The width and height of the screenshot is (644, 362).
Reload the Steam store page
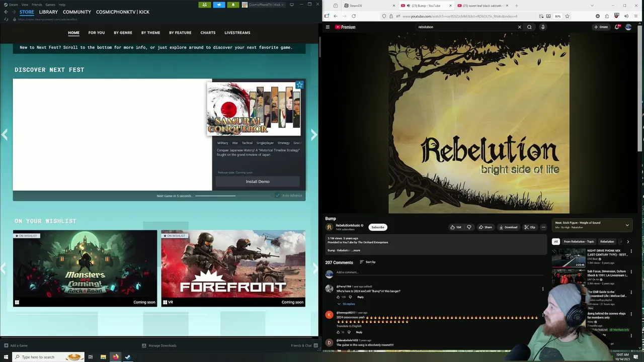coord(6,19)
